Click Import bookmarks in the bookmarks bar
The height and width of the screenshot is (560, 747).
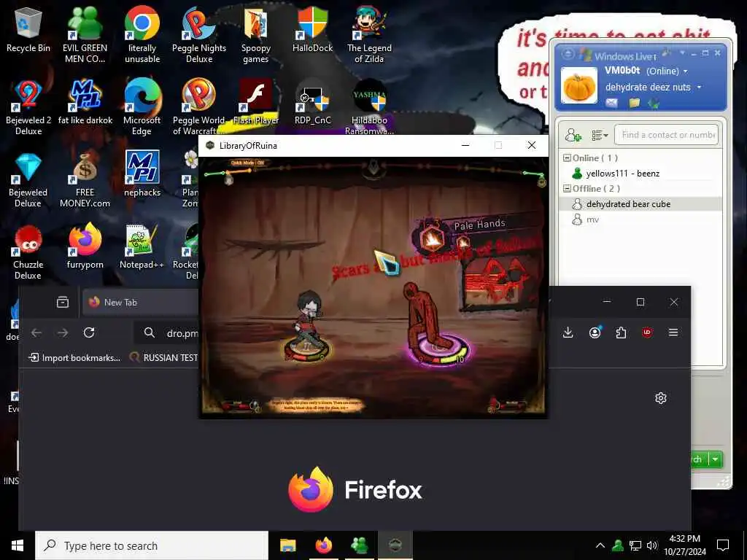point(74,357)
